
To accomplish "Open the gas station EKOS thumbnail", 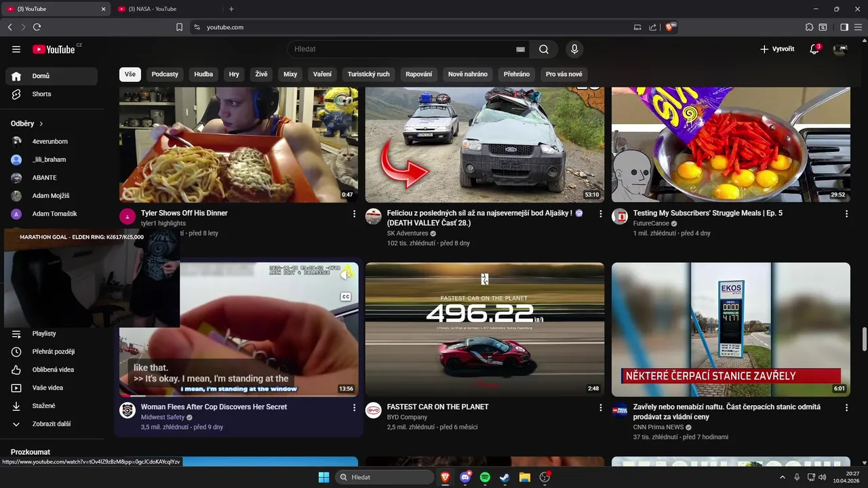I will (731, 329).
